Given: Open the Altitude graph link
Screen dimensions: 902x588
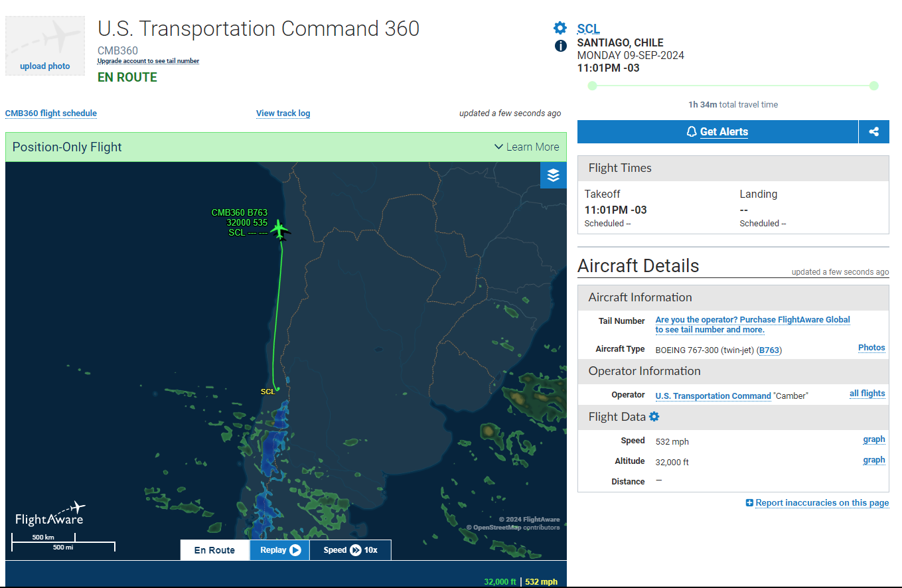Looking at the screenshot, I should click(874, 460).
